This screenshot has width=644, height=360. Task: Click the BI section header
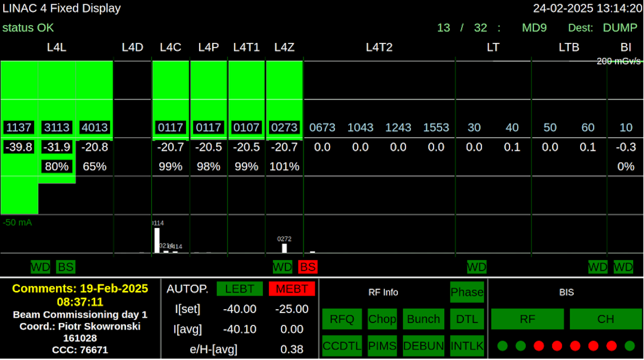[x=626, y=47]
